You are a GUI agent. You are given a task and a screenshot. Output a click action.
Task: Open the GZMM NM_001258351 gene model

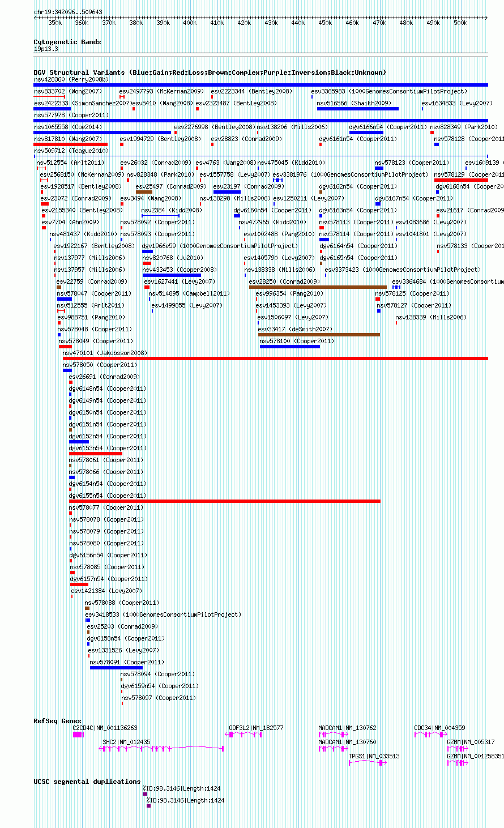458,763
